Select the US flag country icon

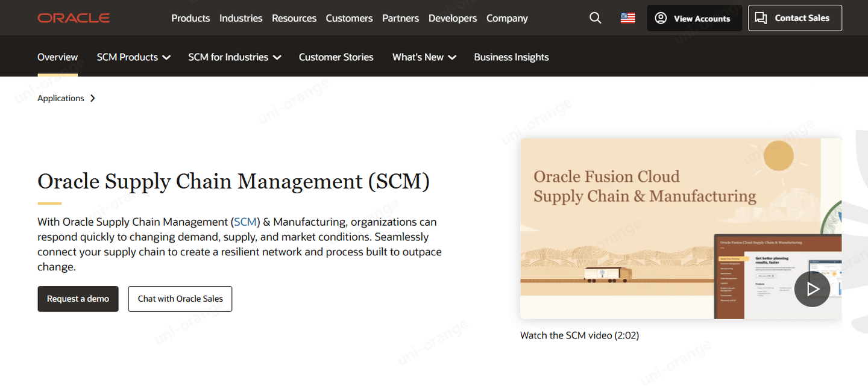click(x=627, y=18)
